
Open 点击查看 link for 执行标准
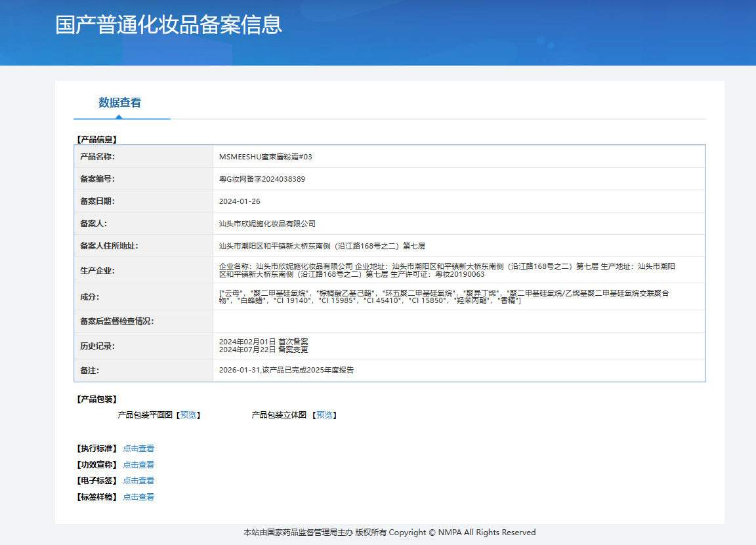point(138,448)
